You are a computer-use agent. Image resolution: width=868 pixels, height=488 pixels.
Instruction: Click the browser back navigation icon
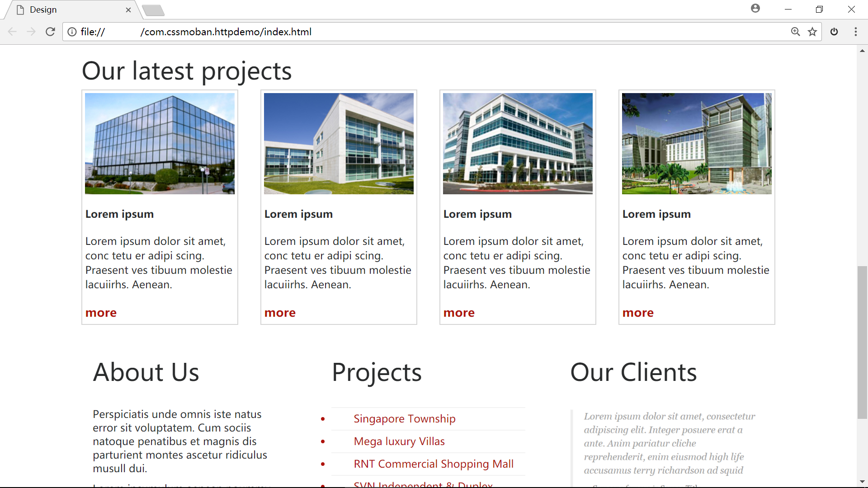(13, 32)
